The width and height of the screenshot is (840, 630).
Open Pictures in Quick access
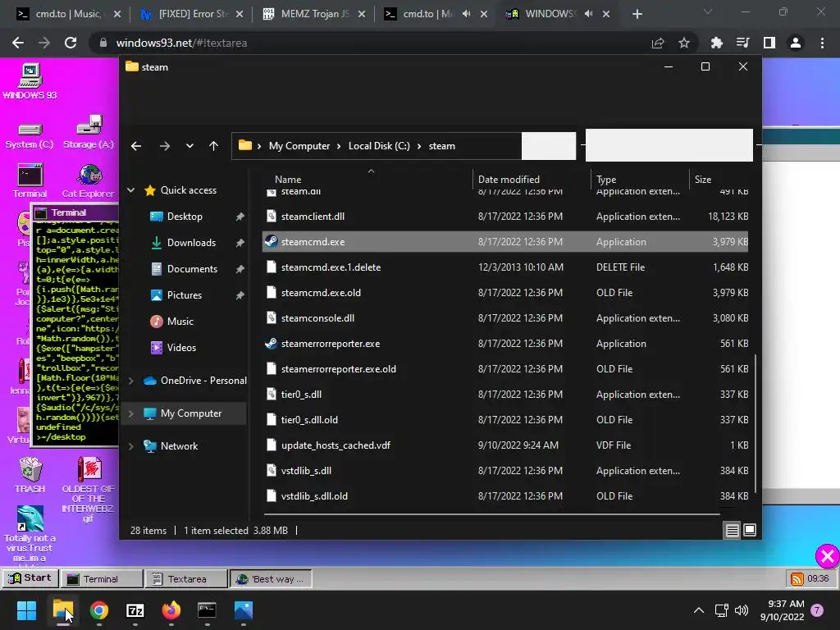[x=185, y=295]
